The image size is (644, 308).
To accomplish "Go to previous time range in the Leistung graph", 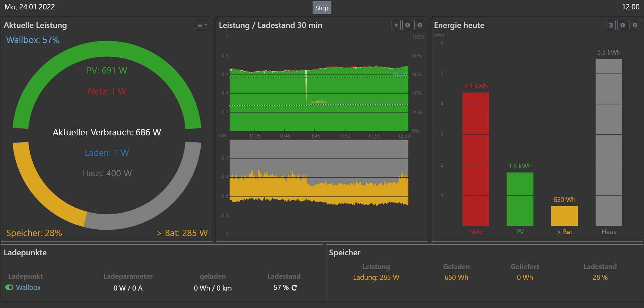I will pyautogui.click(x=408, y=25).
